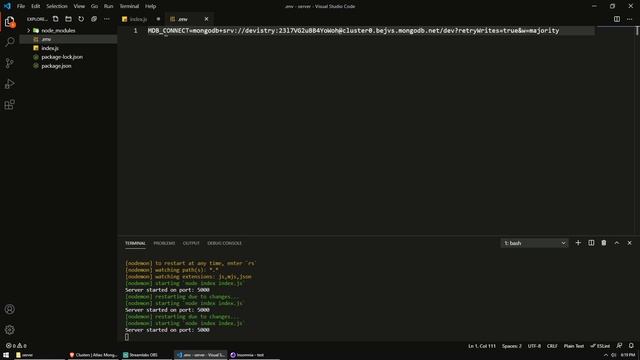Image resolution: width=640 pixels, height=360 pixels.
Task: Switch to the PROBLEMS panel tab
Action: click(164, 243)
